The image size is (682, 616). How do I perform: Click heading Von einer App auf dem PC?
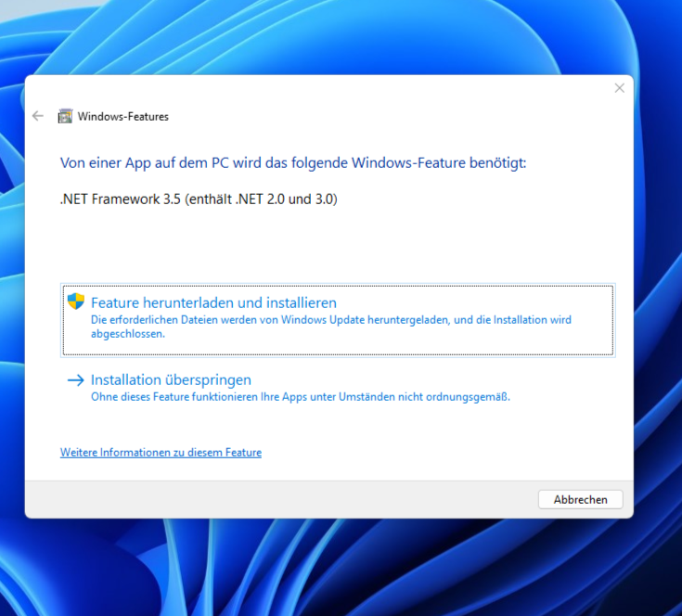(x=293, y=163)
